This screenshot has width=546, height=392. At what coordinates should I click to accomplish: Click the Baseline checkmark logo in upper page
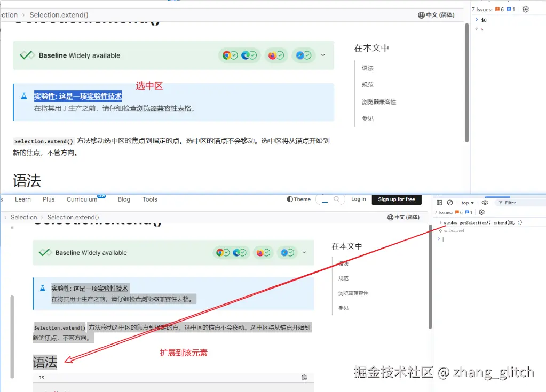pos(27,55)
